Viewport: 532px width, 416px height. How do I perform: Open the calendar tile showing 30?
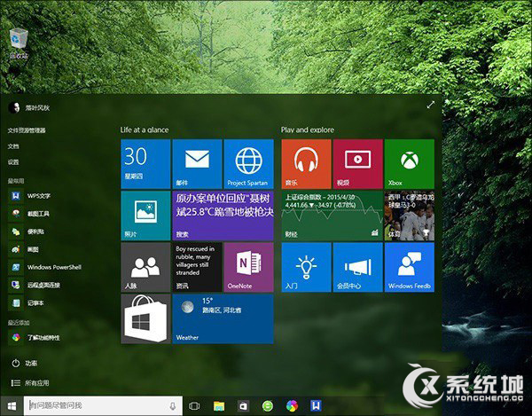(145, 164)
